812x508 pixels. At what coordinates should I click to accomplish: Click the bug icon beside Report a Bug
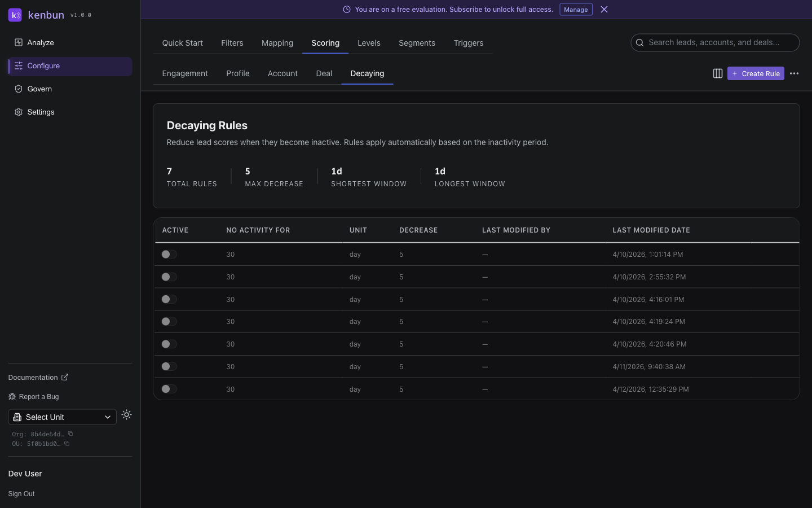(x=12, y=397)
